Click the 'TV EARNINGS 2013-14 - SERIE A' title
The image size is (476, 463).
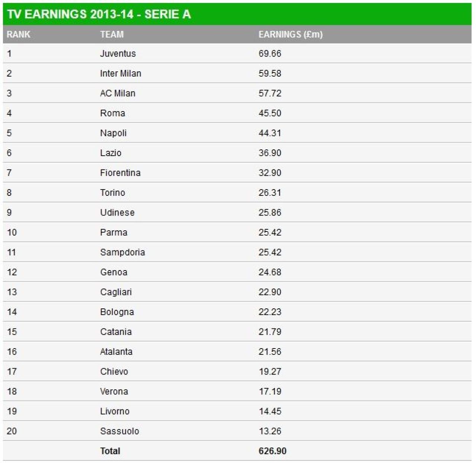click(99, 14)
